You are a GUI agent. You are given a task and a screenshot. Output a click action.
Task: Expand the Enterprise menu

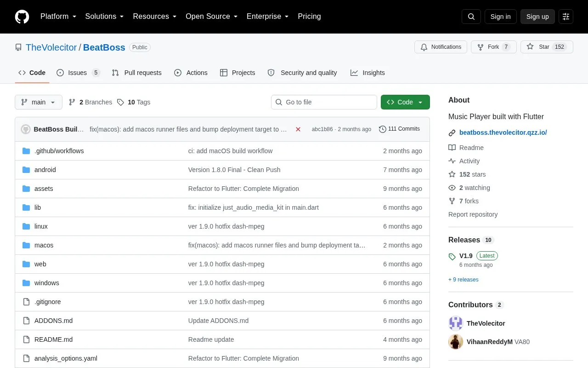(x=268, y=17)
